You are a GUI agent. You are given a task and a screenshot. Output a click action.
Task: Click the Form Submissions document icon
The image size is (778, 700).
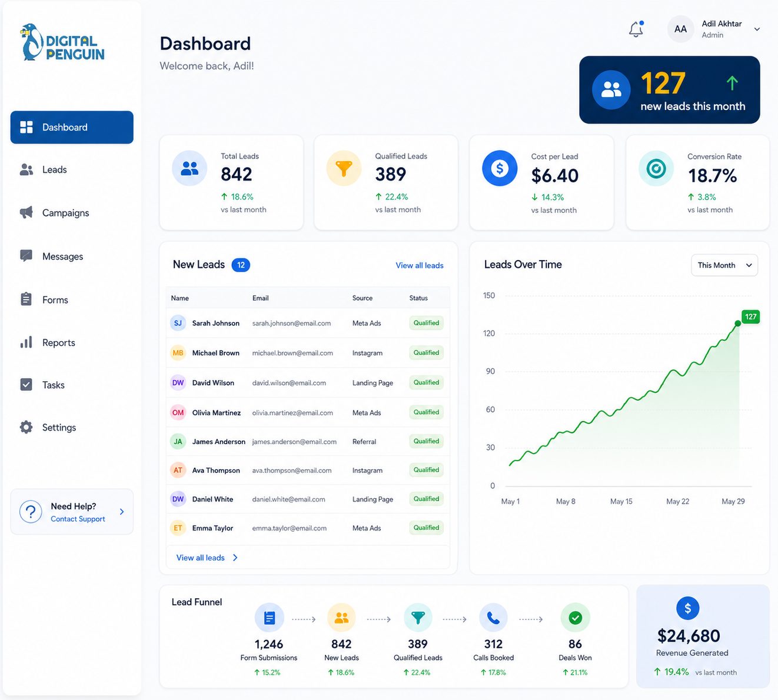coord(269,618)
